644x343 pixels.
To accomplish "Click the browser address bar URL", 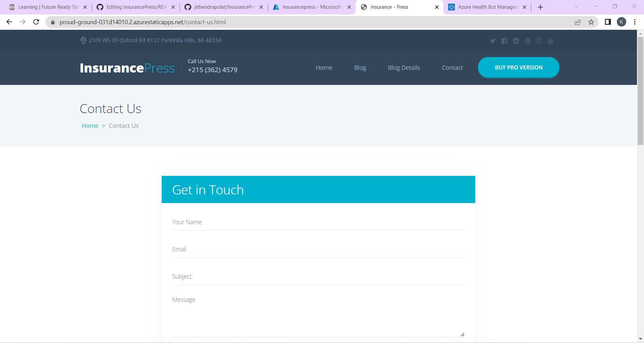I will (x=143, y=22).
